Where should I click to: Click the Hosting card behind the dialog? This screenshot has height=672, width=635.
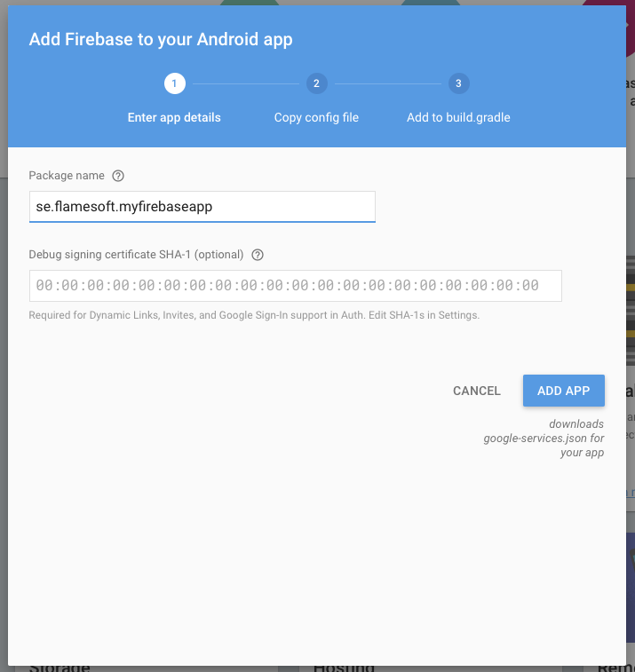344,667
